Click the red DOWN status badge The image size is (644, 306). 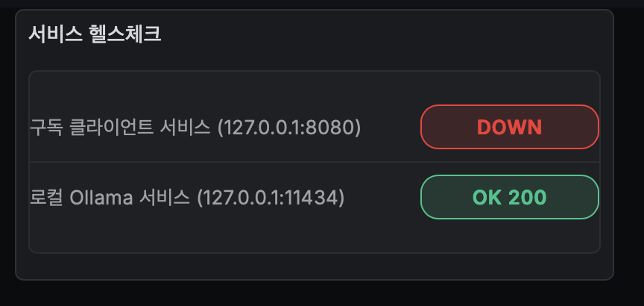(509, 127)
